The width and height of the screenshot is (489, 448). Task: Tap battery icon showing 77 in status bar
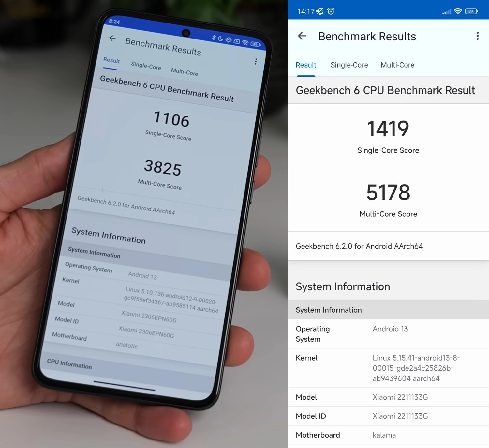[x=471, y=11]
